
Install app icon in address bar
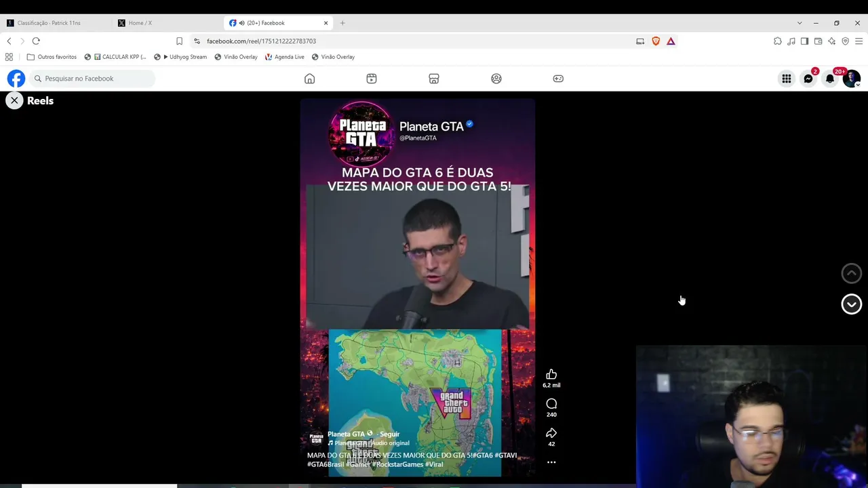coord(640,41)
